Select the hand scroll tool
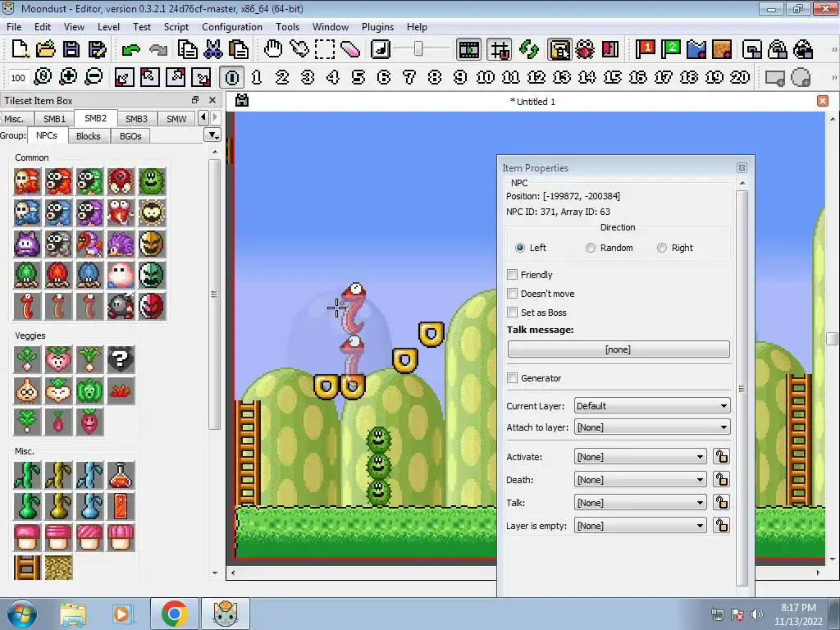The width and height of the screenshot is (840, 630). coord(273,49)
